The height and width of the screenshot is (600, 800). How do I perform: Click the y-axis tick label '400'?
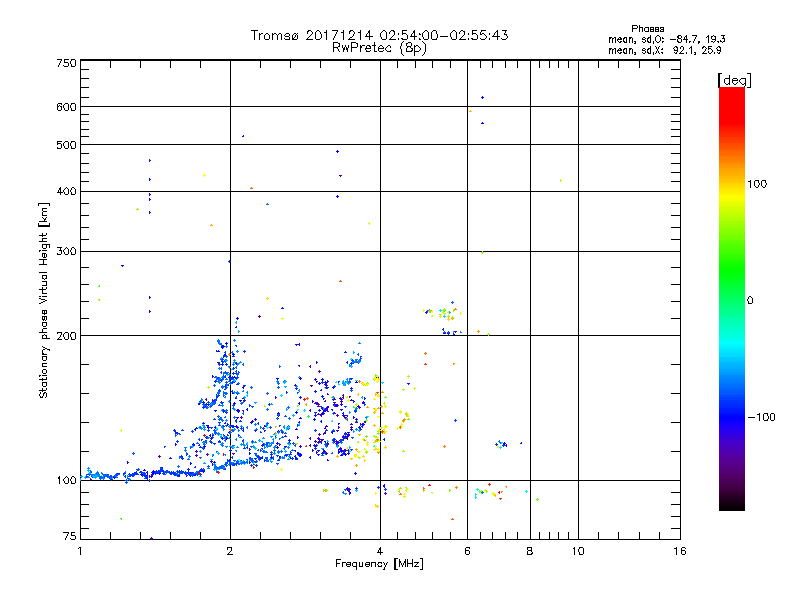click(x=66, y=191)
